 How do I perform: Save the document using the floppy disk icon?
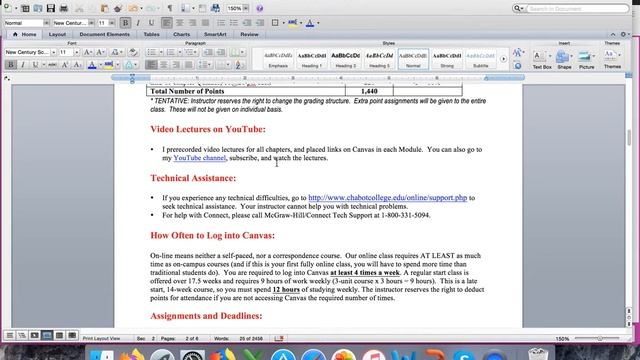pyautogui.click(x=51, y=8)
